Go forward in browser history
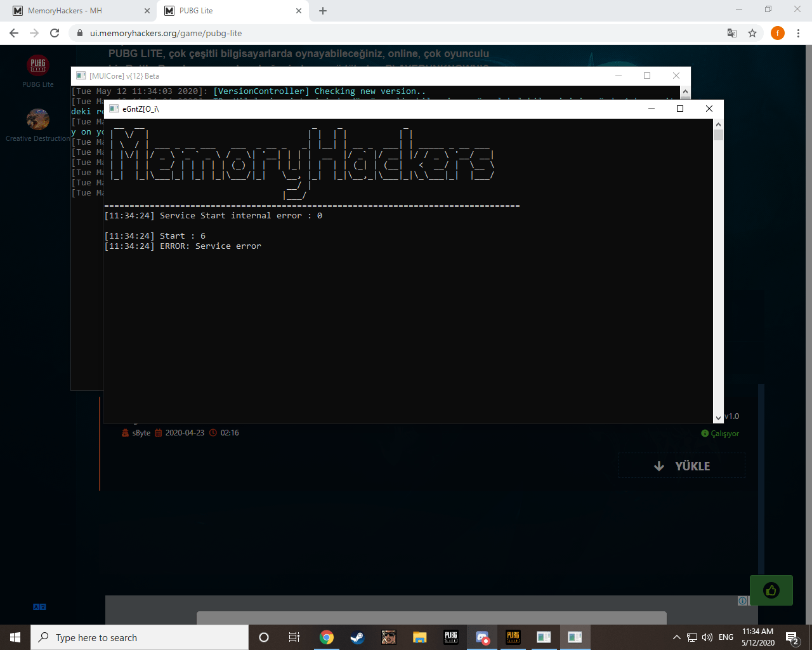Screen dimensions: 812x650 coord(34,33)
